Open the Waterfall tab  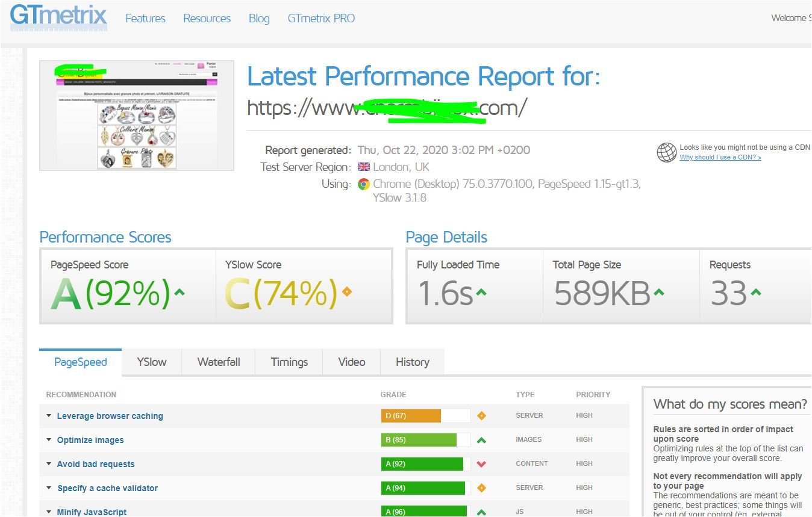(219, 362)
